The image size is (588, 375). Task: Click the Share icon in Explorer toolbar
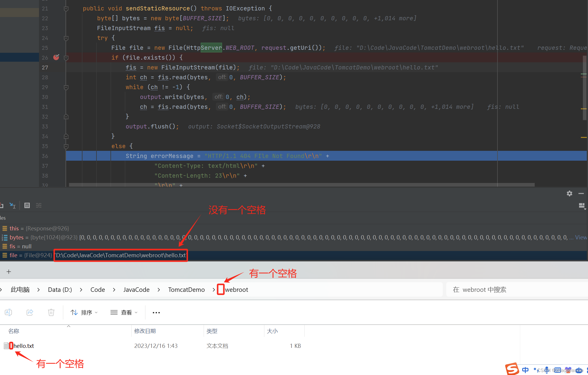[x=30, y=312]
